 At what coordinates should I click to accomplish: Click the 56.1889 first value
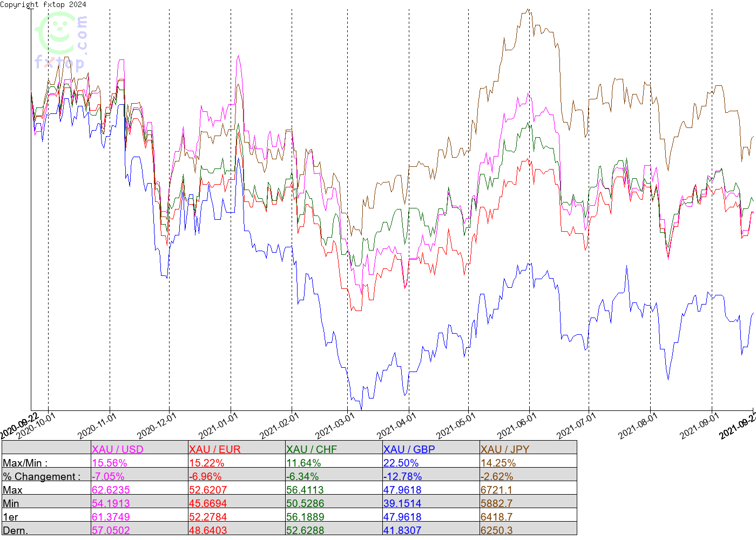[305, 517]
